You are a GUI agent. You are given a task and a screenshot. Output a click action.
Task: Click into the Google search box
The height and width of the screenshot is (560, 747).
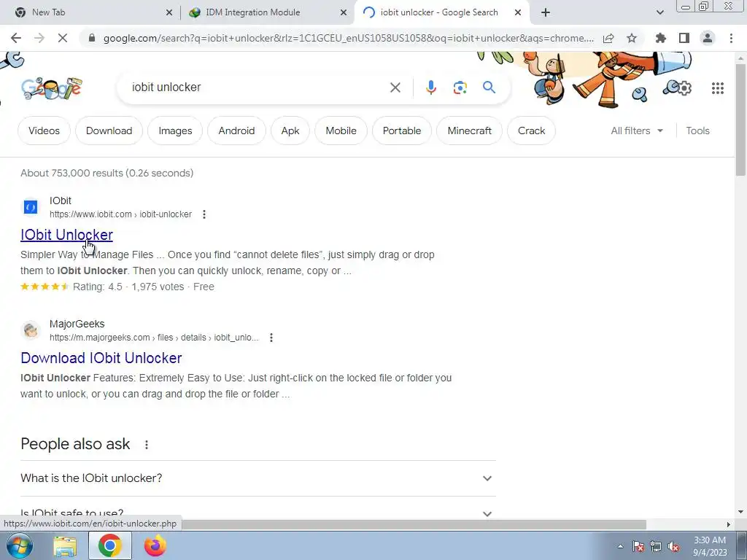pos(258,87)
